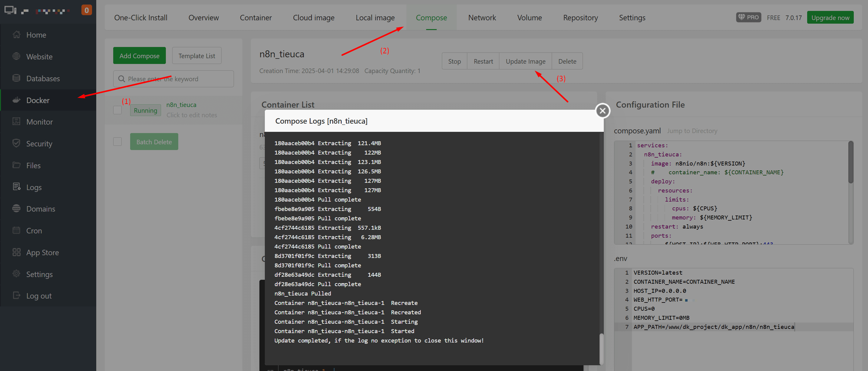This screenshot has height=371, width=868.
Task: Click the Logs sidebar icon
Action: [16, 187]
